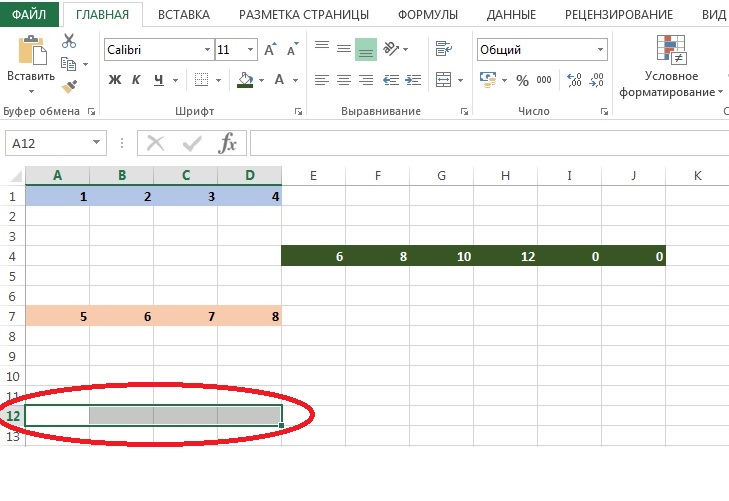The image size is (729, 501).
Task: Click the Insert Function fx icon
Action: (227, 143)
